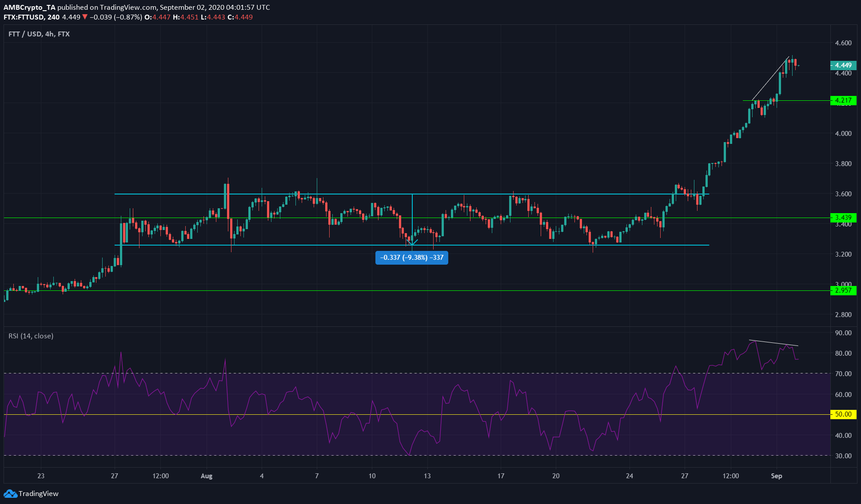The image size is (861, 504).
Task: Click the 27 date label before Aug
Action: pos(115,476)
